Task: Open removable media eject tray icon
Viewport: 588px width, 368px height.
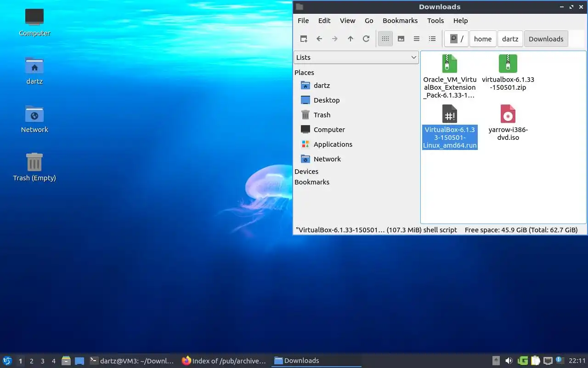Action: [496, 361]
